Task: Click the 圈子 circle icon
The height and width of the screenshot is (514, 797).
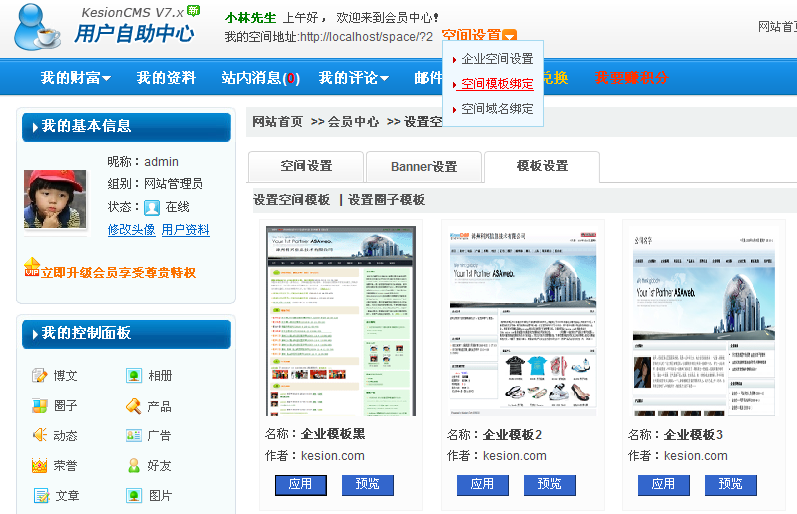Action: click(40, 406)
